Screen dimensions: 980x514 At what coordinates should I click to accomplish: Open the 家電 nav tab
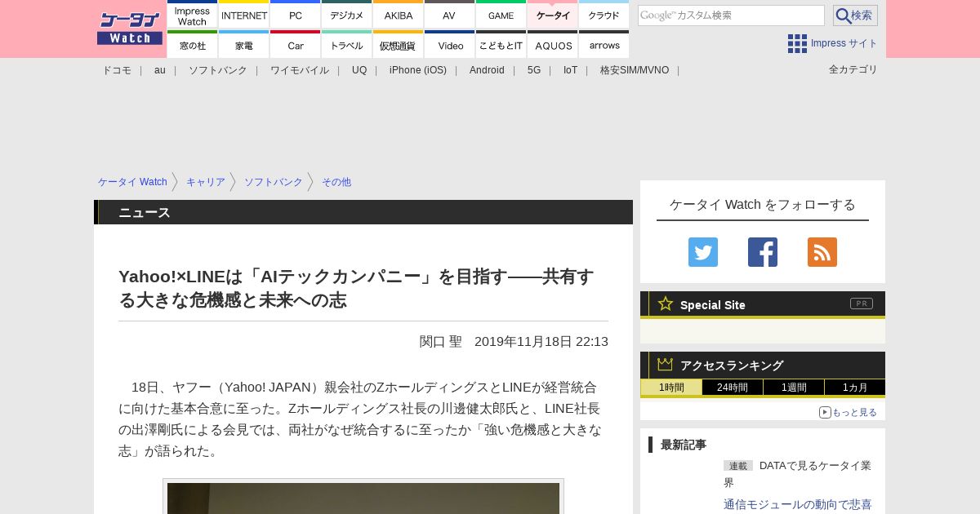click(244, 45)
